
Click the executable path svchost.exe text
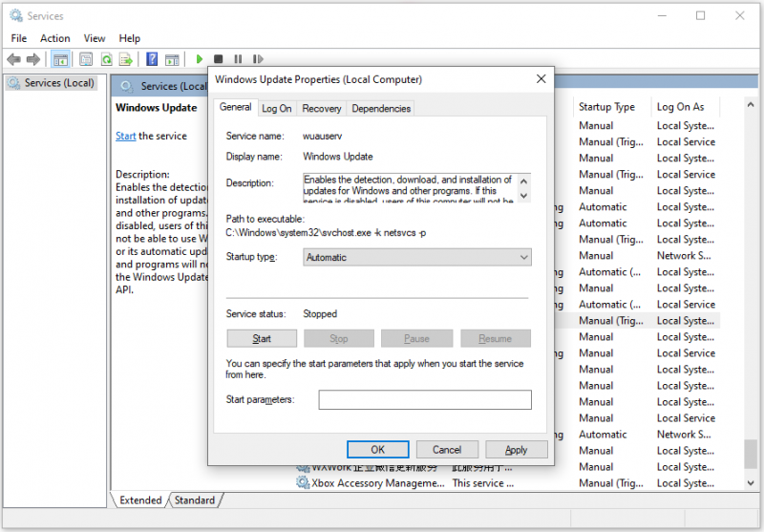click(326, 233)
